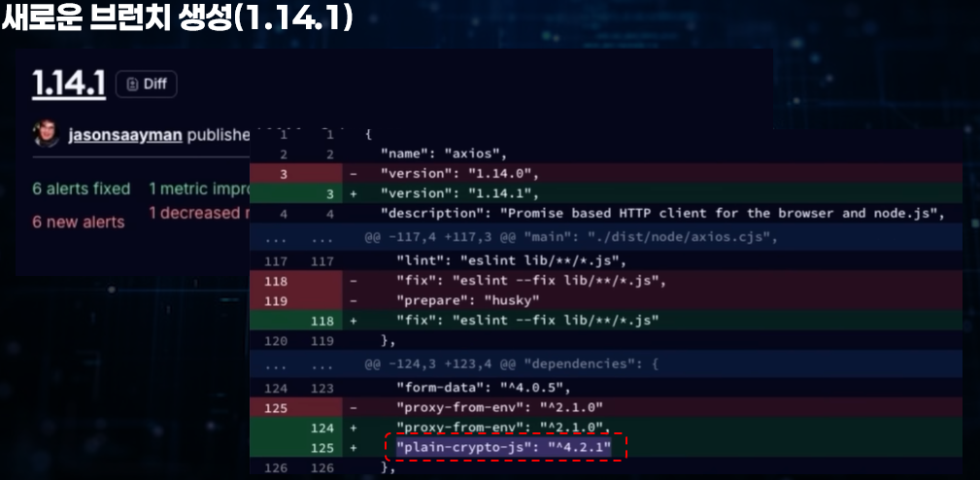
Task: Open jasonsaayman's profile link
Action: pos(125,136)
